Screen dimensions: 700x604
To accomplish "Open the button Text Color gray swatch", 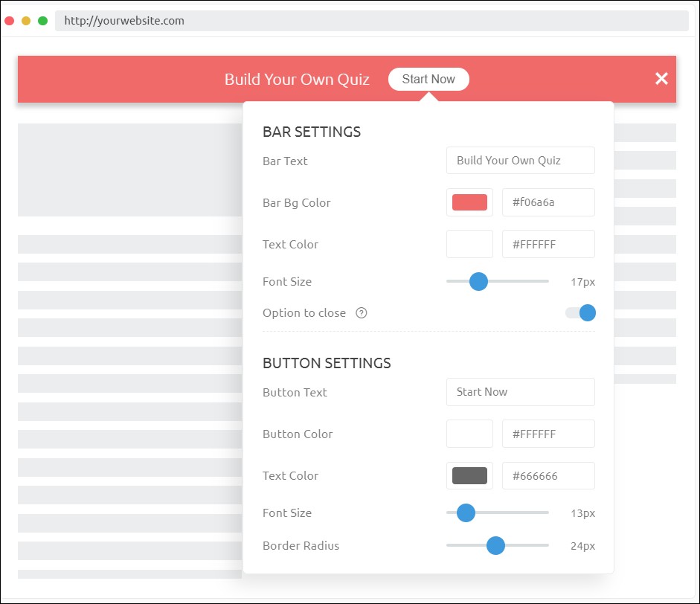I will [469, 475].
